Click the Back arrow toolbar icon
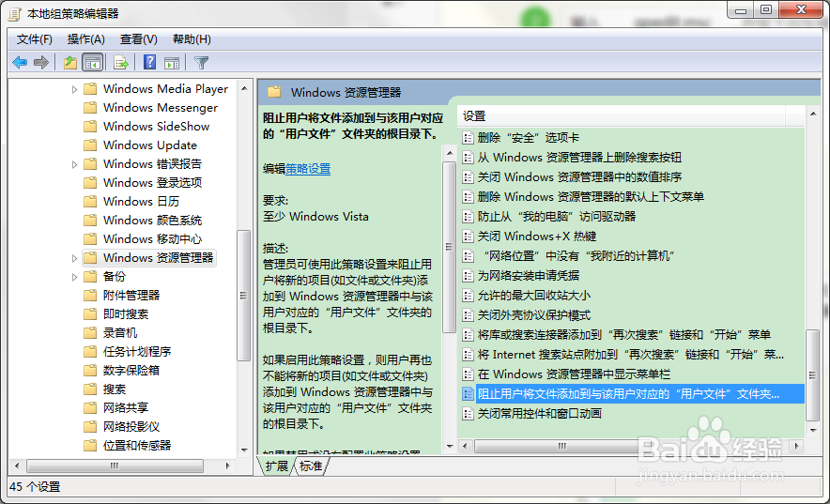The image size is (830, 504). click(20, 63)
